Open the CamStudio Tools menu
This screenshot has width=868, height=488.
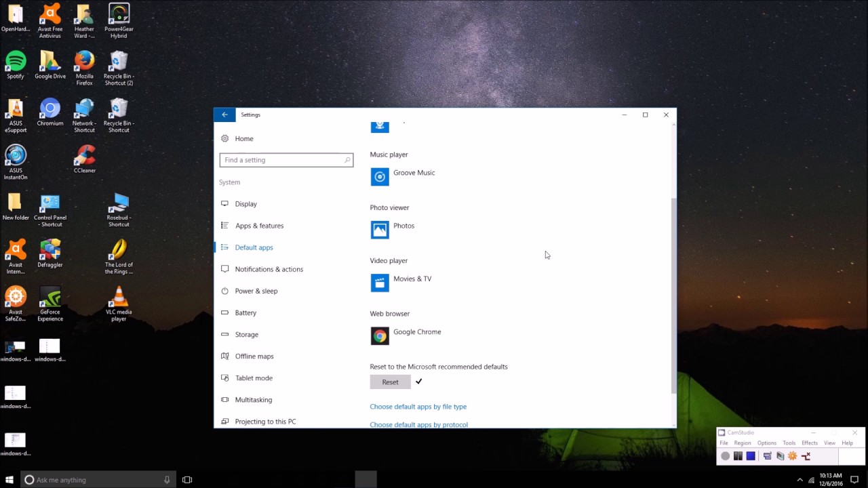[789, 443]
